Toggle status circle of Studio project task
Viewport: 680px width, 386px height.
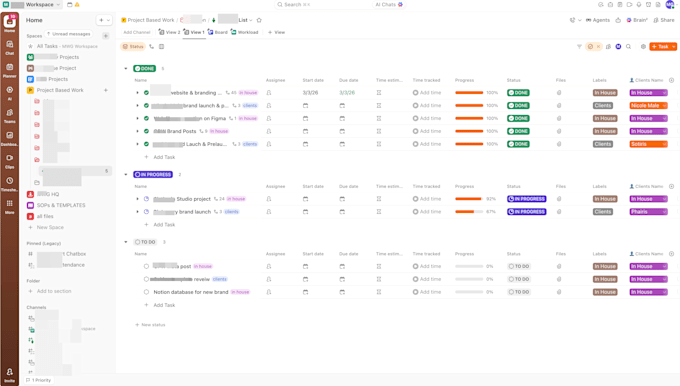tap(146, 199)
